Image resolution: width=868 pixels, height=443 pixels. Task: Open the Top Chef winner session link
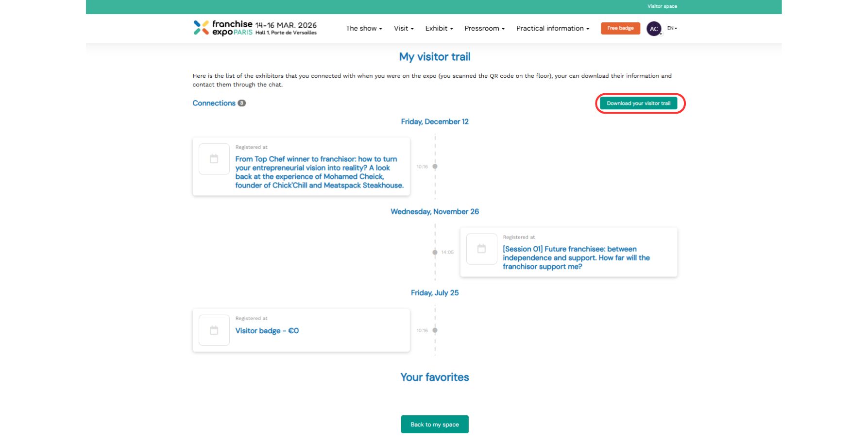tap(319, 172)
